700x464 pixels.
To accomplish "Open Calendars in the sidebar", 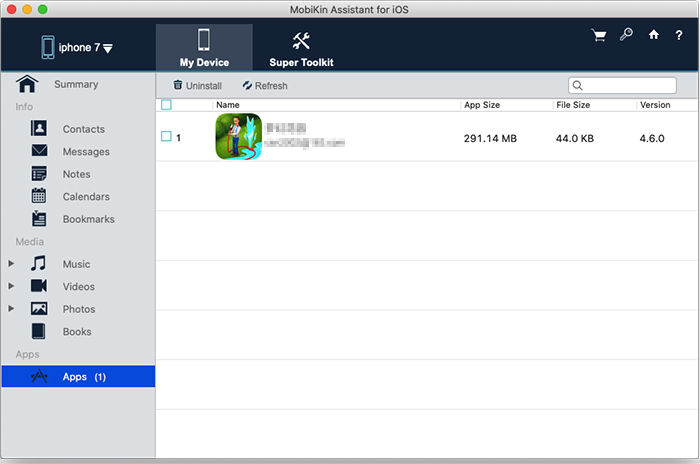I will (x=85, y=197).
